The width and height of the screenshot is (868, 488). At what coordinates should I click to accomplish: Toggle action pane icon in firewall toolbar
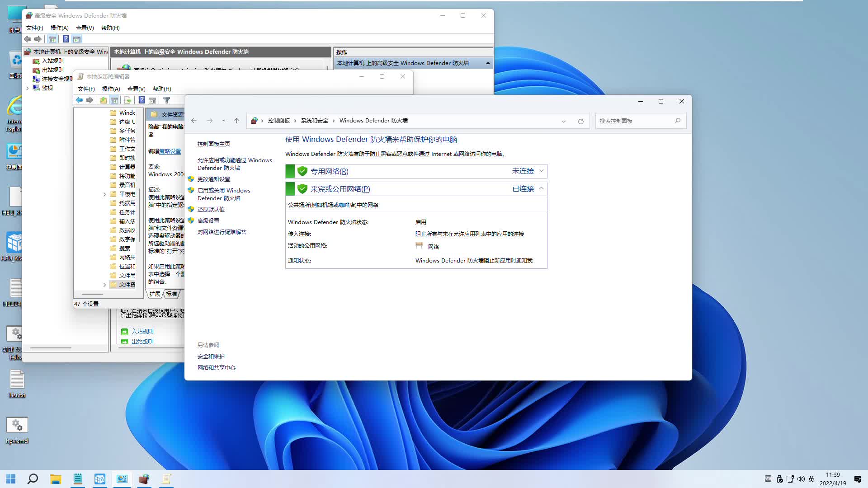(77, 39)
